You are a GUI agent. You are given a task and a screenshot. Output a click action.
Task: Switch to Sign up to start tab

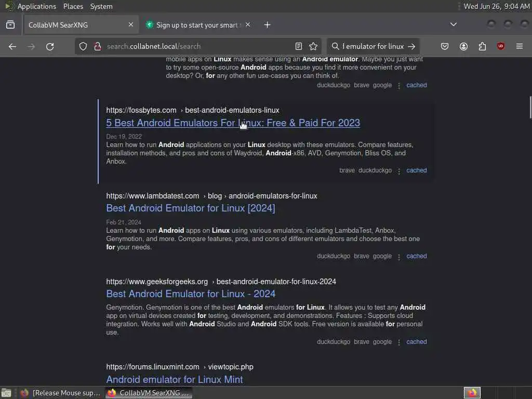198,25
